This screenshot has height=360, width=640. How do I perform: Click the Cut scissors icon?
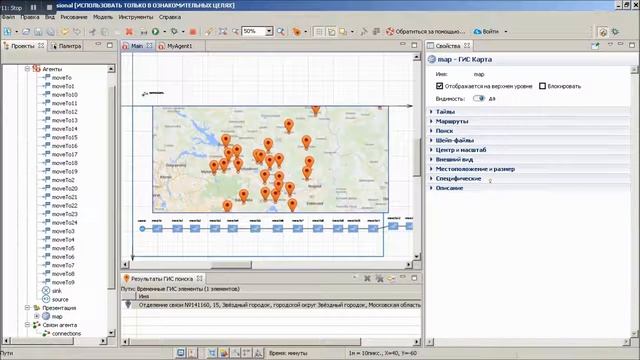(92, 31)
